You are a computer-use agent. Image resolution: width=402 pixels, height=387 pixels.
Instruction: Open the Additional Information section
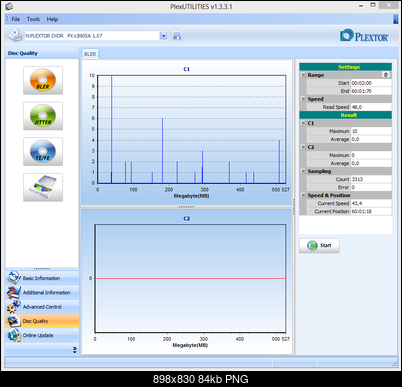(42, 292)
